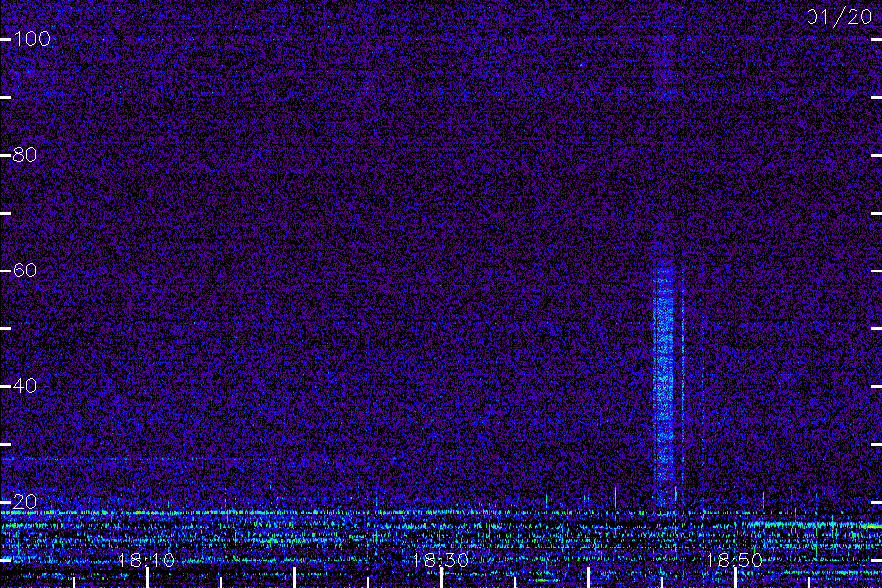Click the 60 frequency axis label

coord(24,270)
